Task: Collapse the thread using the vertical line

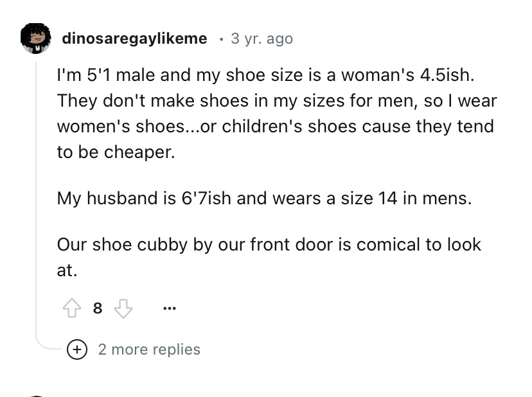Action: pos(36,193)
